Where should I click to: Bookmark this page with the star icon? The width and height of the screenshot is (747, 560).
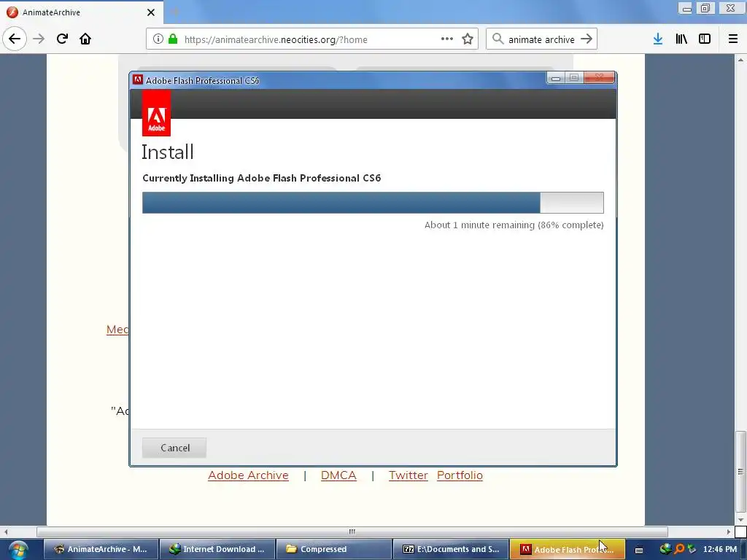click(x=468, y=39)
